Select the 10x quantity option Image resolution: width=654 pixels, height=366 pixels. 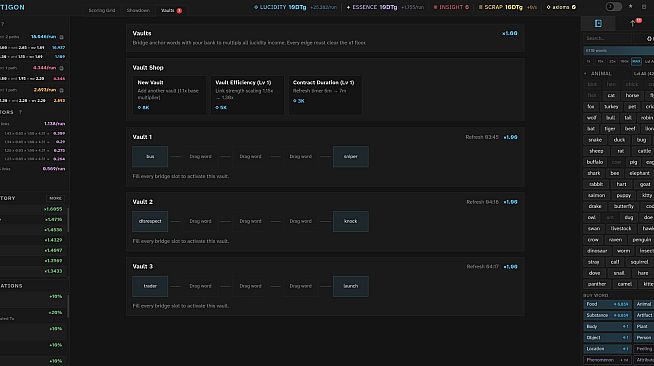pyautogui.click(x=600, y=61)
